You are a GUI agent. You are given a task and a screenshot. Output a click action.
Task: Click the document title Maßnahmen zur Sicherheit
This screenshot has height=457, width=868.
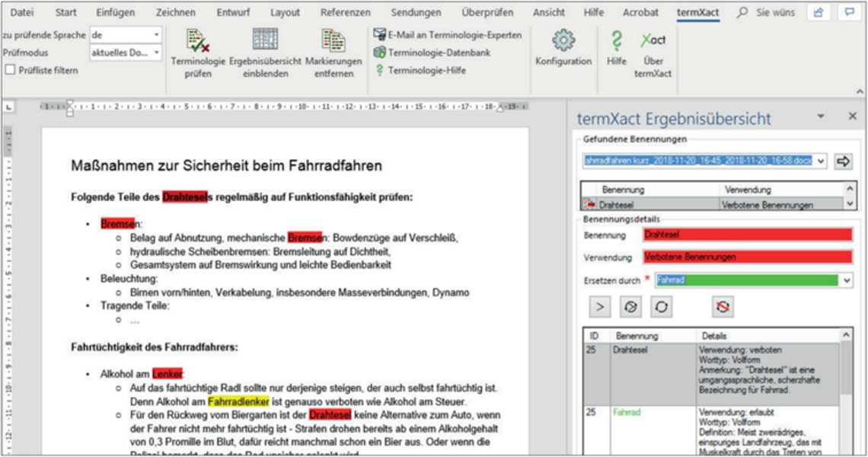click(226, 165)
